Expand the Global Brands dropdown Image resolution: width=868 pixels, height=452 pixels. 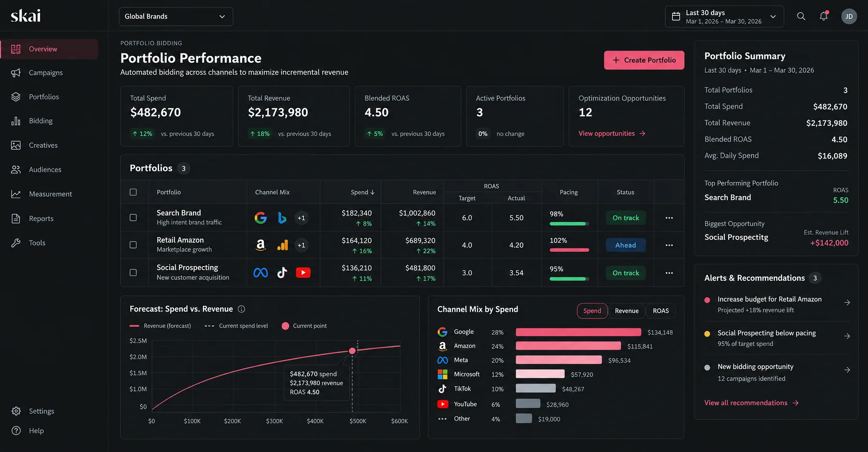coord(176,16)
